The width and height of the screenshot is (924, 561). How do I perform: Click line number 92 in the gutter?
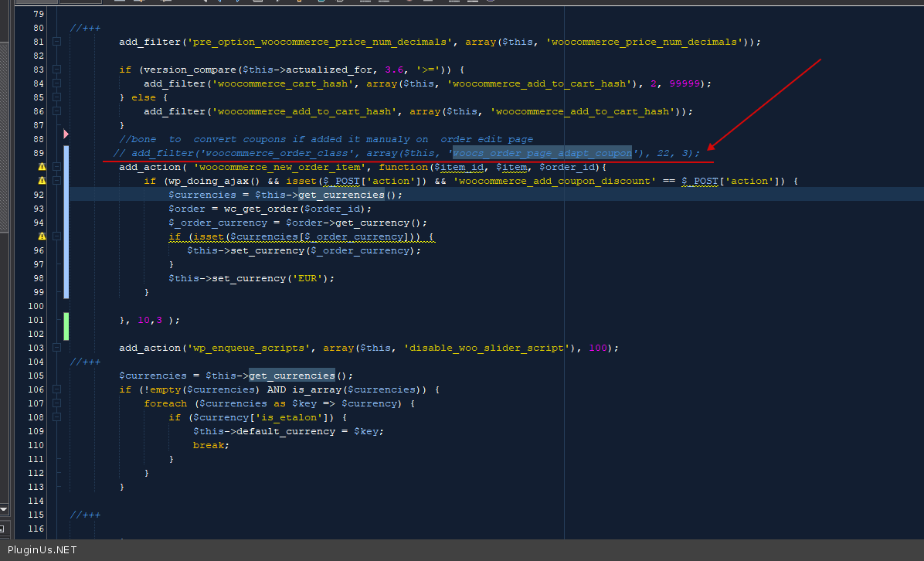(37, 195)
